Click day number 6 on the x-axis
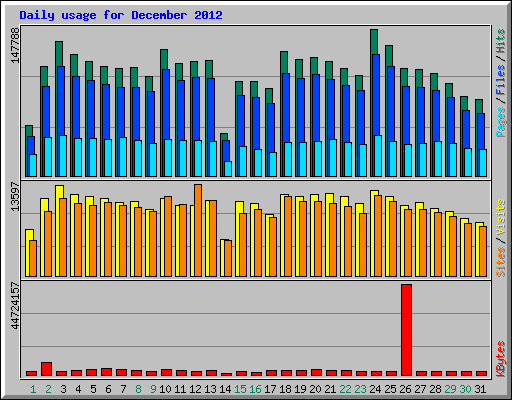The height and width of the screenshot is (400, 512). pos(108,389)
